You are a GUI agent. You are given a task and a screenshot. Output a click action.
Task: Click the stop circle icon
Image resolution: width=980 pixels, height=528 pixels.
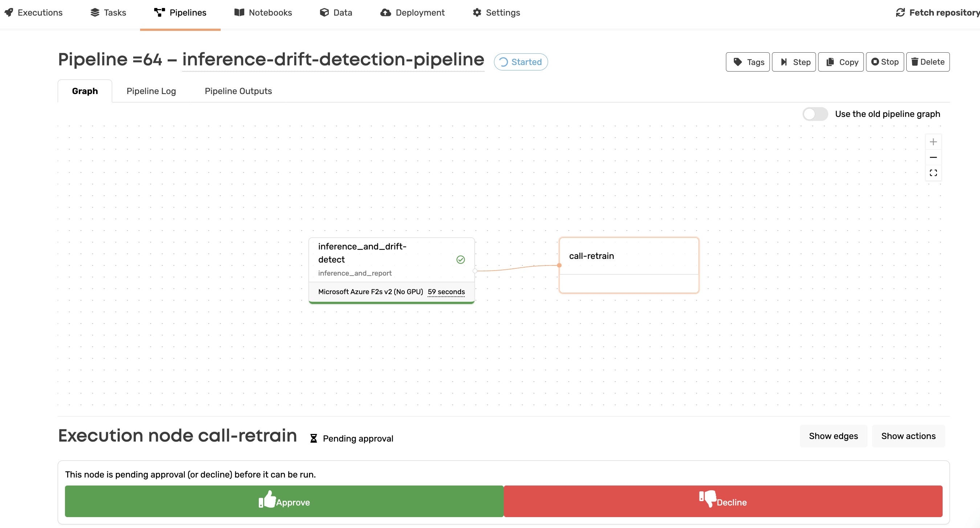(875, 62)
